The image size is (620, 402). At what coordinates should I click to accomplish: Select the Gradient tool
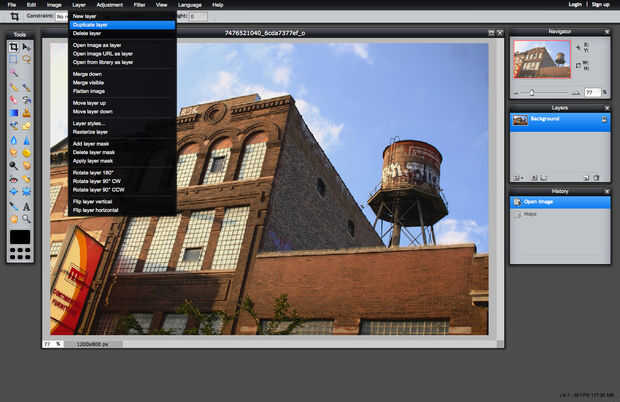[x=13, y=113]
